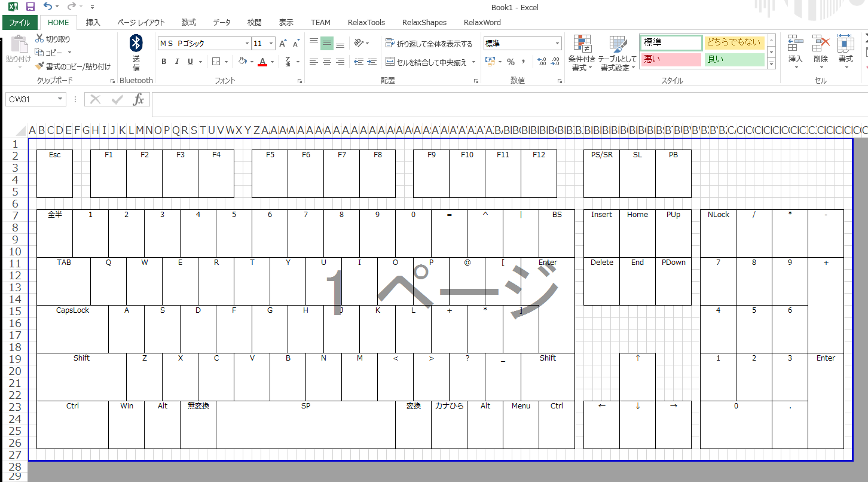Align text left

(x=314, y=62)
